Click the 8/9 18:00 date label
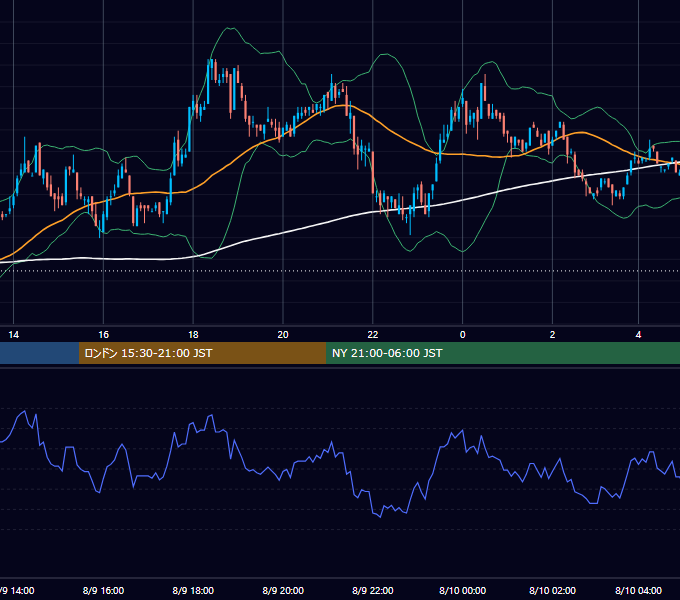Screen dimensions: 680x600 pyautogui.click(x=193, y=590)
